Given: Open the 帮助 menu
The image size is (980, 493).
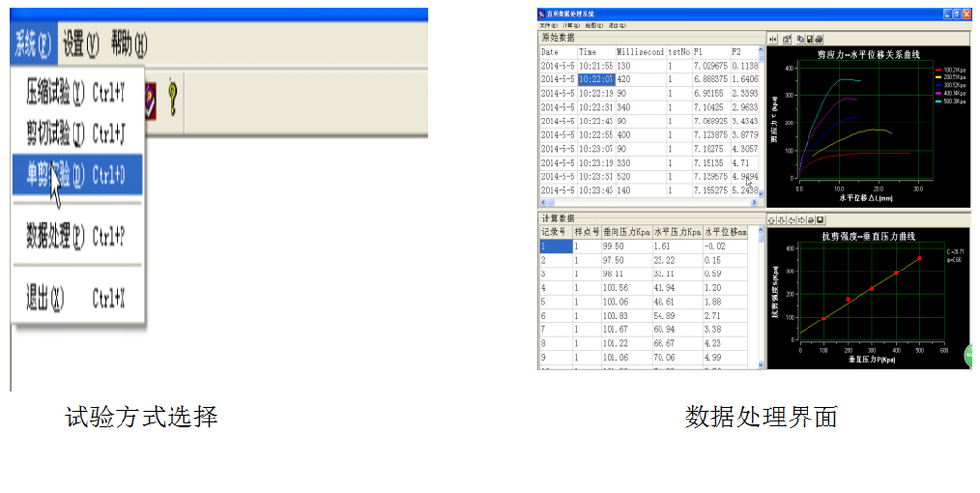Looking at the screenshot, I should pyautogui.click(x=128, y=44).
